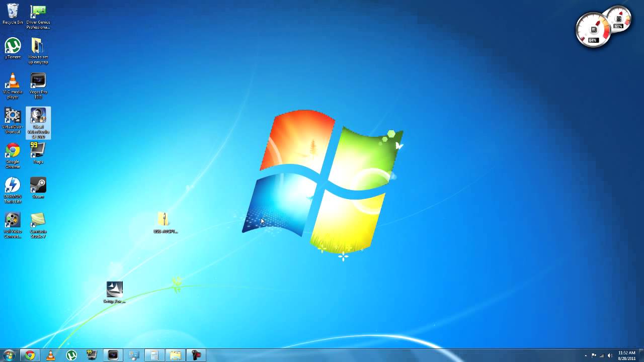Switch to Chrome in the taskbar
Viewport: 644px width, 362px height.
[x=30, y=355]
